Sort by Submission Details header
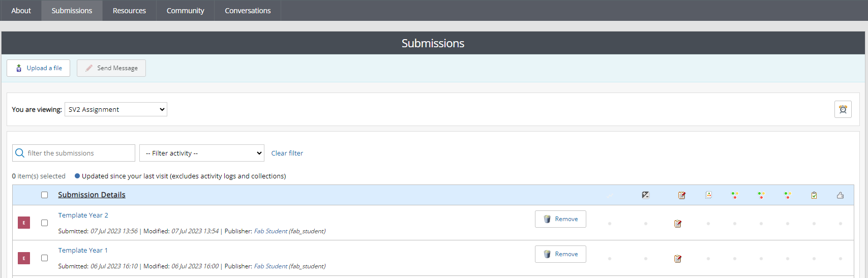 [x=92, y=195]
